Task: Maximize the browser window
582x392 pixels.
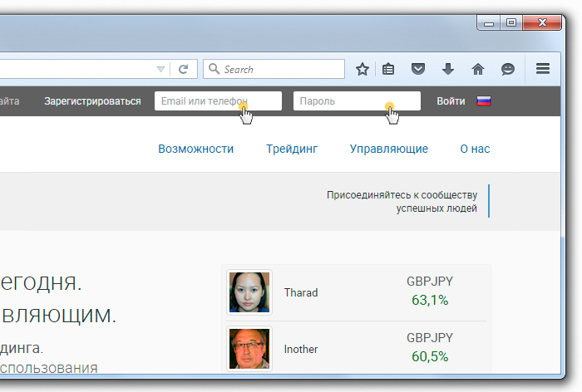Action: coord(511,22)
